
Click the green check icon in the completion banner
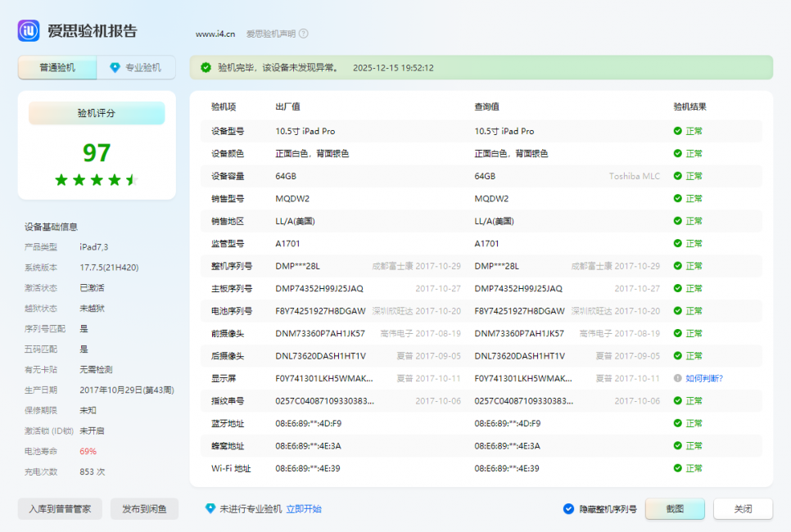tap(206, 67)
